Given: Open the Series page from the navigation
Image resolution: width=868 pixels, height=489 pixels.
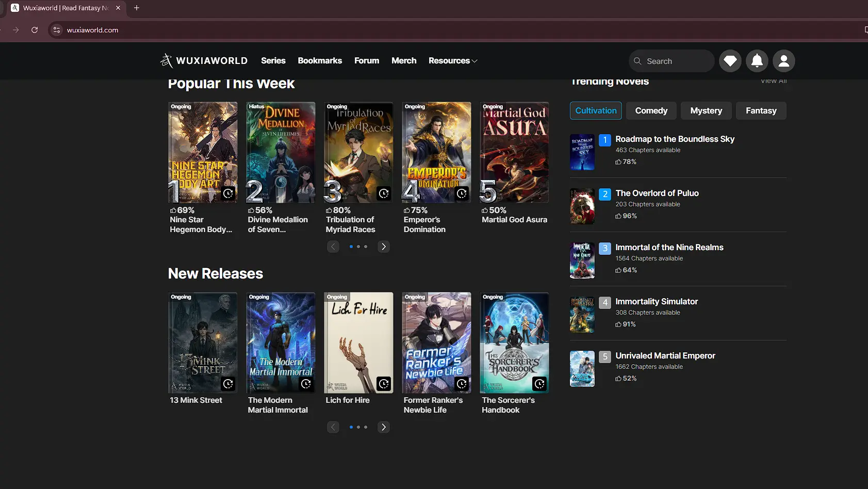Looking at the screenshot, I should pyautogui.click(x=273, y=61).
